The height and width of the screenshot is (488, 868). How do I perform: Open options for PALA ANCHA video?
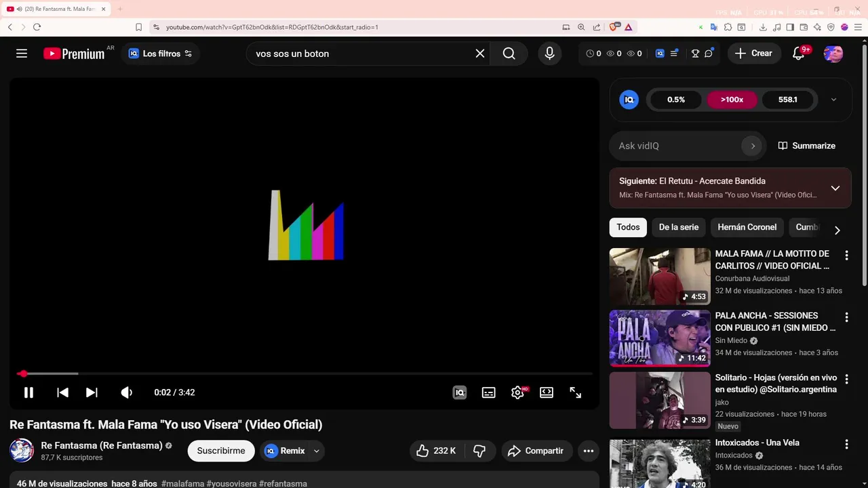click(846, 317)
